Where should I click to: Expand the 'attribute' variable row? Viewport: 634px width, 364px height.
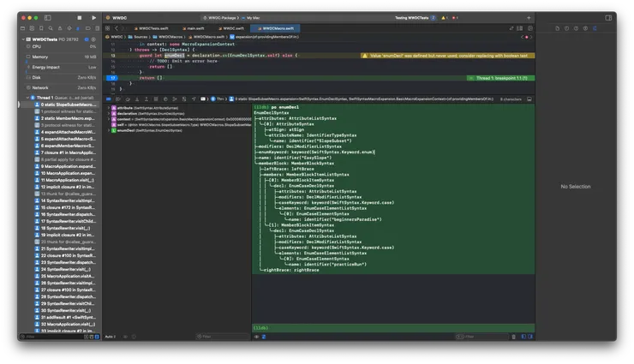[109, 107]
